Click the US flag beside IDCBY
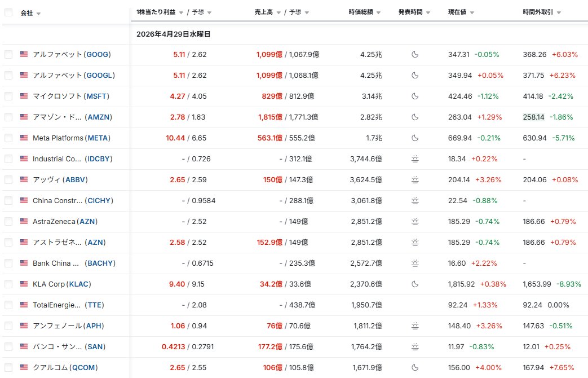This screenshot has height=378, width=588. 24,159
